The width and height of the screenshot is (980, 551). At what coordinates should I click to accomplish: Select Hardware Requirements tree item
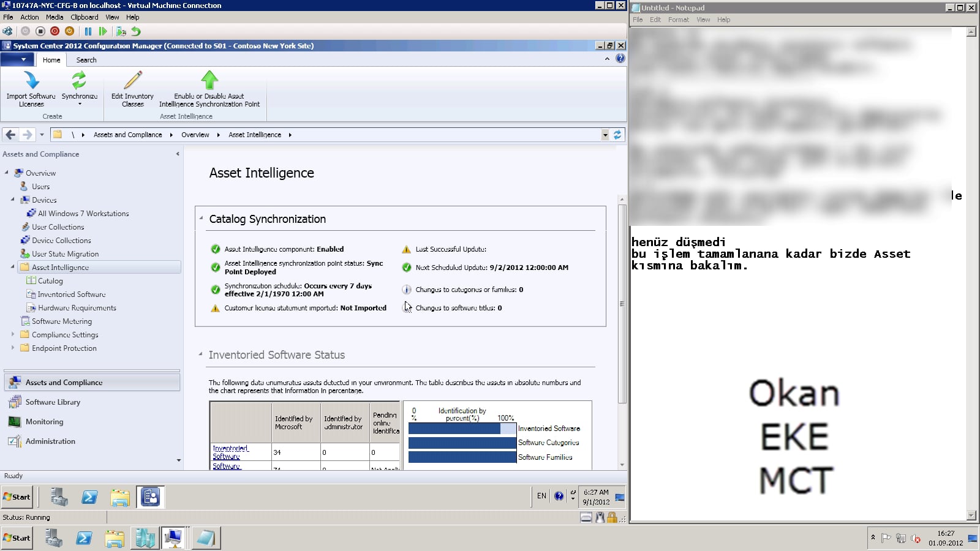[77, 308]
